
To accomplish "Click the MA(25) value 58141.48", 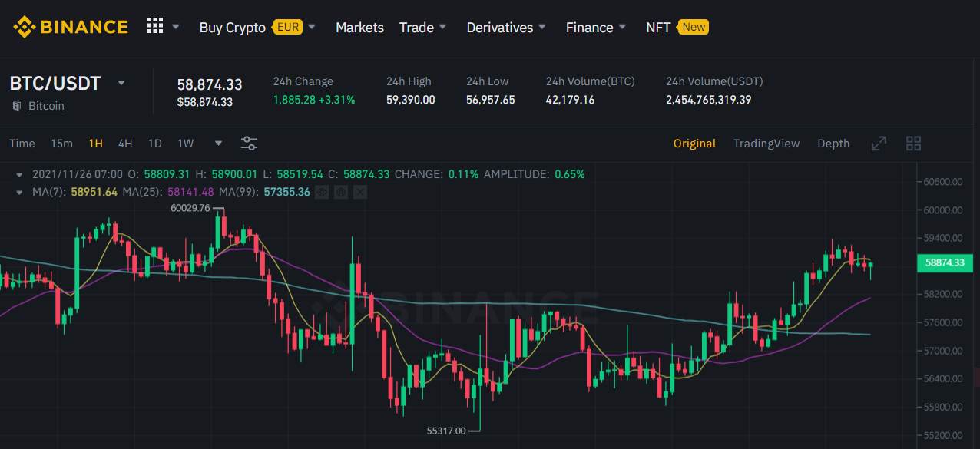I will (x=190, y=192).
